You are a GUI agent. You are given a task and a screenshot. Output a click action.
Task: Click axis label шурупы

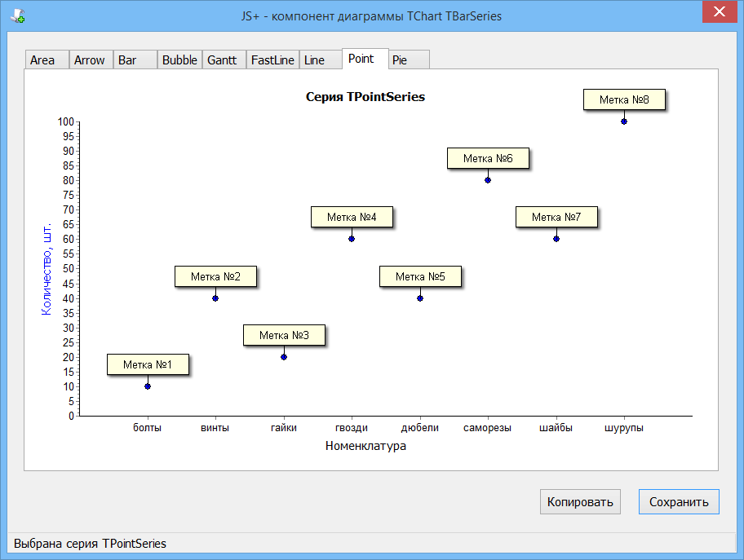click(624, 428)
